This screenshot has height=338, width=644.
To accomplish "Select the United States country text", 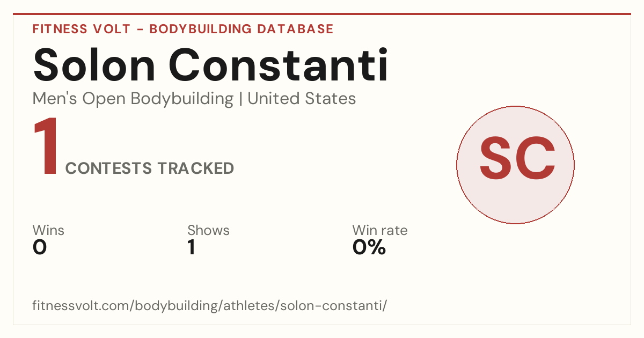I will (302, 99).
